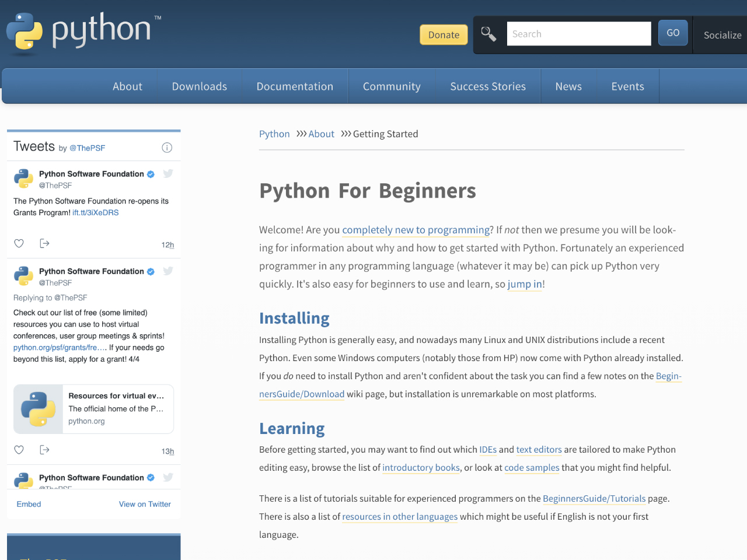747x560 pixels.
Task: Click the 'jump in' link
Action: 525,284
